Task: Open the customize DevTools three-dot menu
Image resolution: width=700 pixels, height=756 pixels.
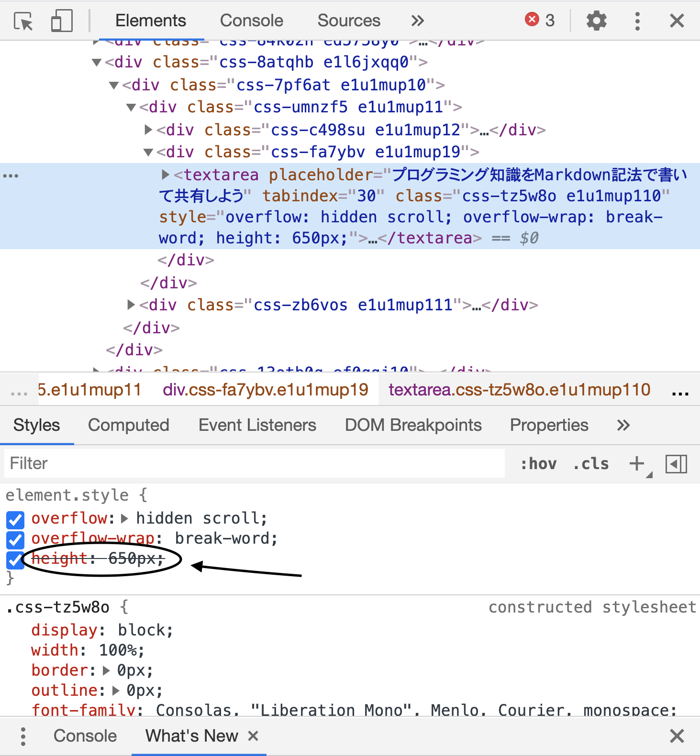Action: click(x=637, y=21)
